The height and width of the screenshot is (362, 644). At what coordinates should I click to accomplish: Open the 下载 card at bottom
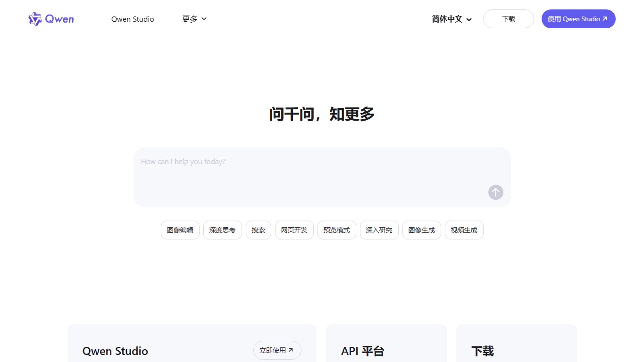(x=517, y=343)
